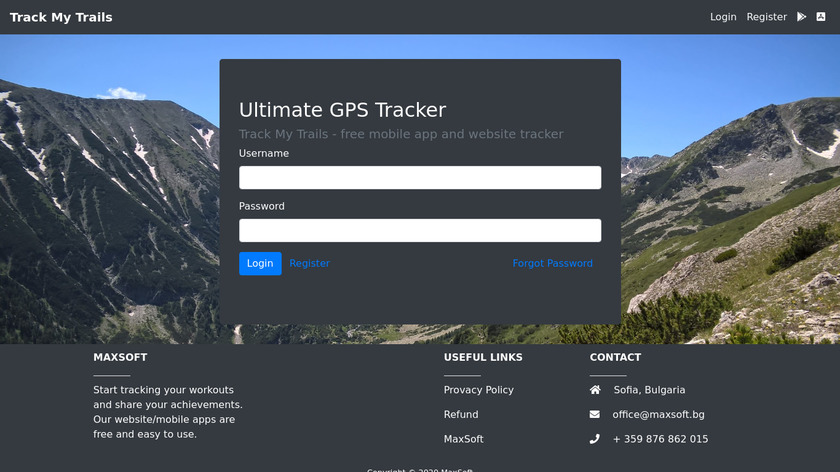840x472 pixels.
Task: Click the office@maxsoft.bg email address
Action: point(658,415)
